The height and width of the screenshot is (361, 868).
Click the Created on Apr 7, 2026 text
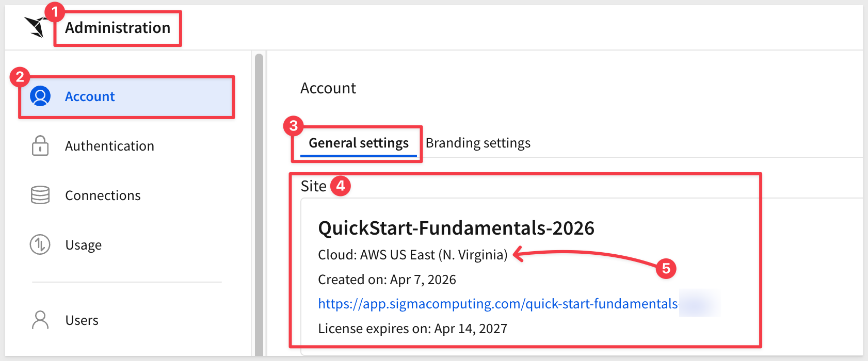[x=387, y=280]
